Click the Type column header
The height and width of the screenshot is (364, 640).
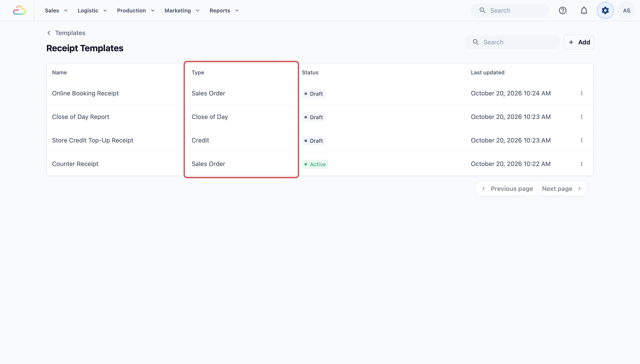pos(198,73)
